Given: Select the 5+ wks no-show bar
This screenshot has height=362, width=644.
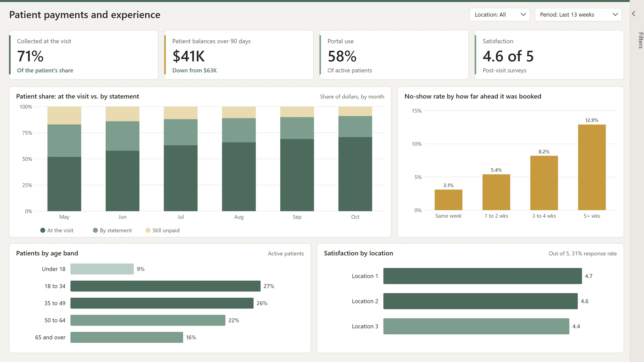Looking at the screenshot, I should click(592, 167).
